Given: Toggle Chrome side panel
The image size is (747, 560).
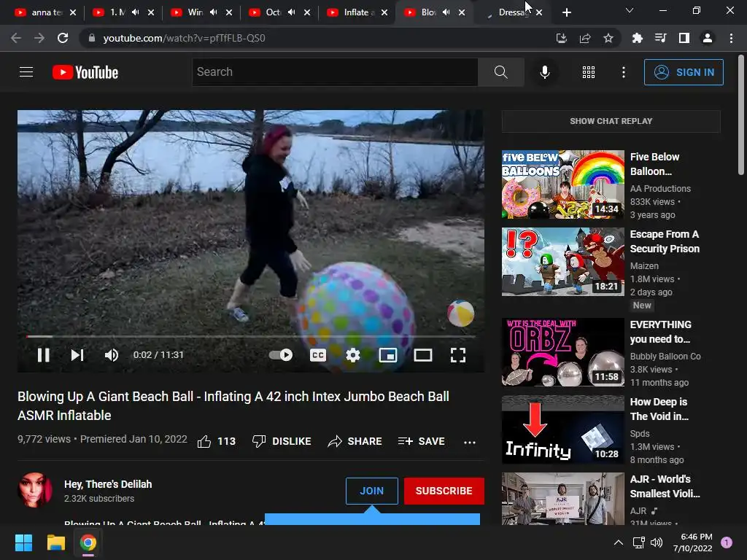Looking at the screenshot, I should (684, 38).
